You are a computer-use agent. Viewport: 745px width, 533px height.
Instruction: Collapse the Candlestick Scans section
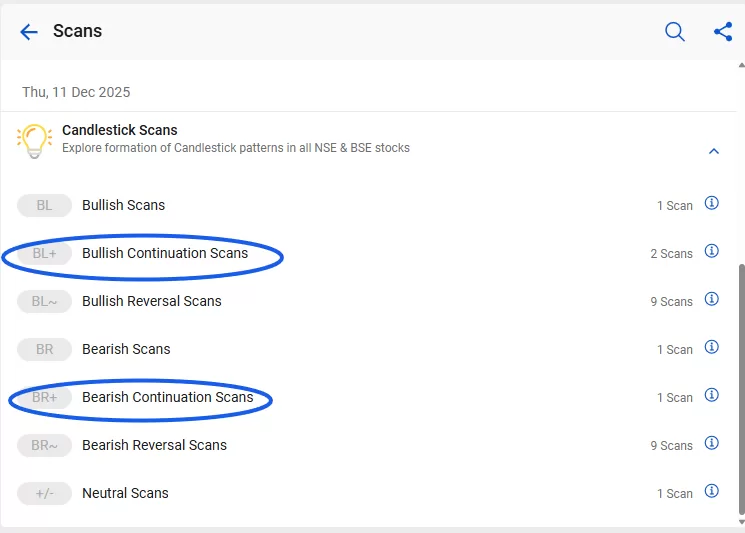click(714, 152)
